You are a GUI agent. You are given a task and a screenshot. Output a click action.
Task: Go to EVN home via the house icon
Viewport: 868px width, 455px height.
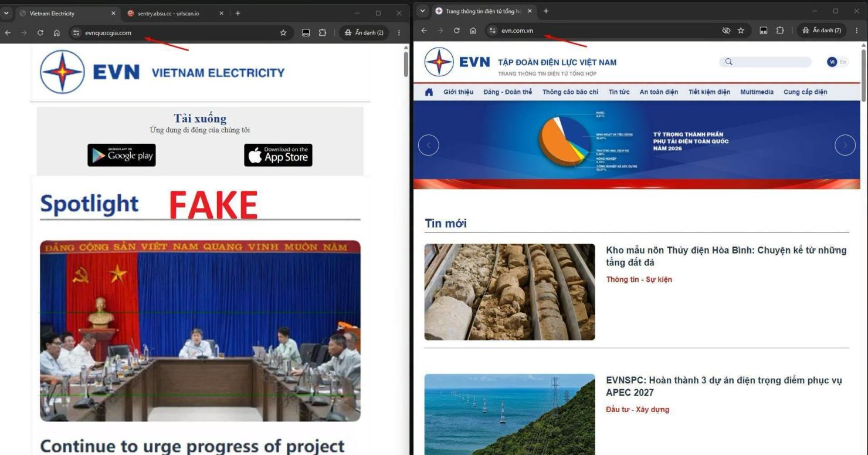(x=429, y=92)
